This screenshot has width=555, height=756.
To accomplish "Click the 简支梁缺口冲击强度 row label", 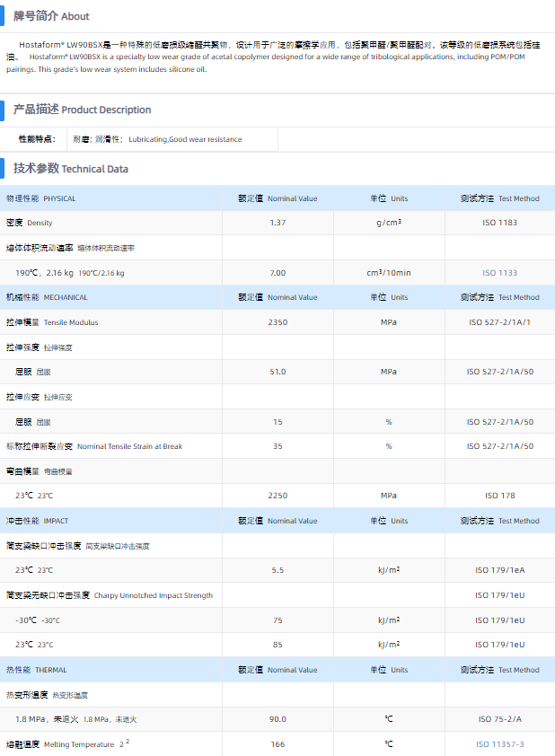I will point(77,546).
